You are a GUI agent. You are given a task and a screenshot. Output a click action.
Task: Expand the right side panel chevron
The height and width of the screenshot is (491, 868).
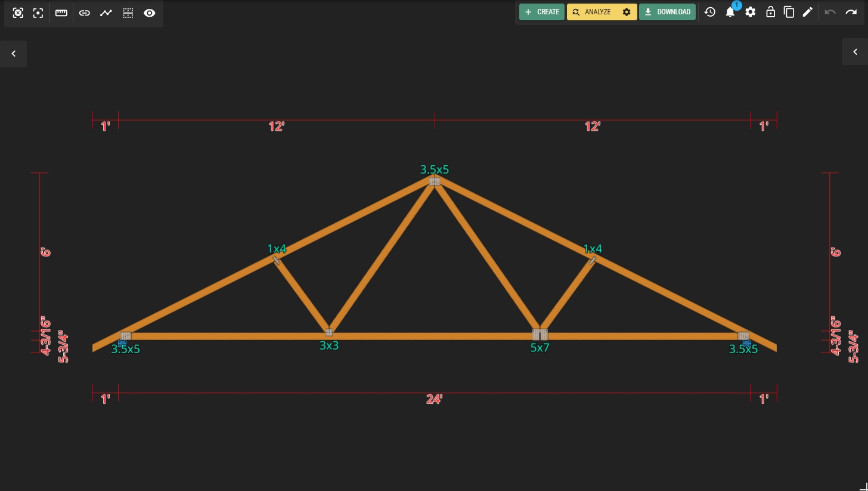[x=855, y=53]
